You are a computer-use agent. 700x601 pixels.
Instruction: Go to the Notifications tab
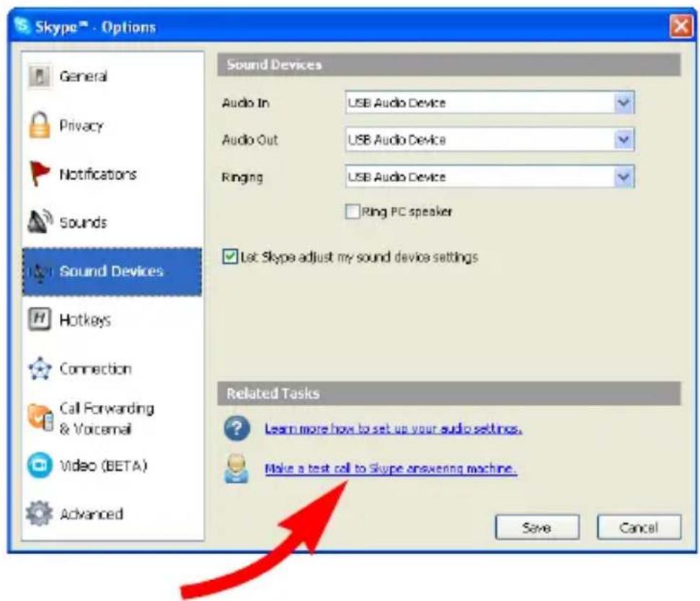coord(112,174)
